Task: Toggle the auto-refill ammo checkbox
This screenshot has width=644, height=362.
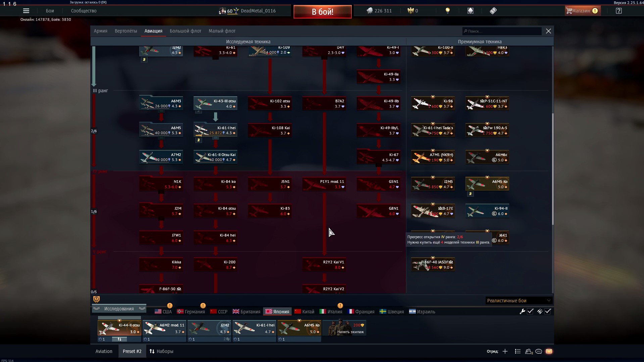Action: (x=548, y=311)
